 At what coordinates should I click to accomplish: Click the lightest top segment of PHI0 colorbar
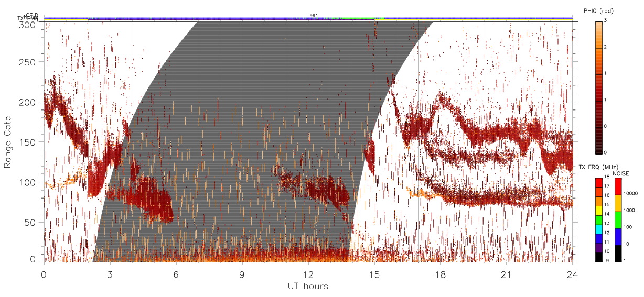(x=598, y=35)
